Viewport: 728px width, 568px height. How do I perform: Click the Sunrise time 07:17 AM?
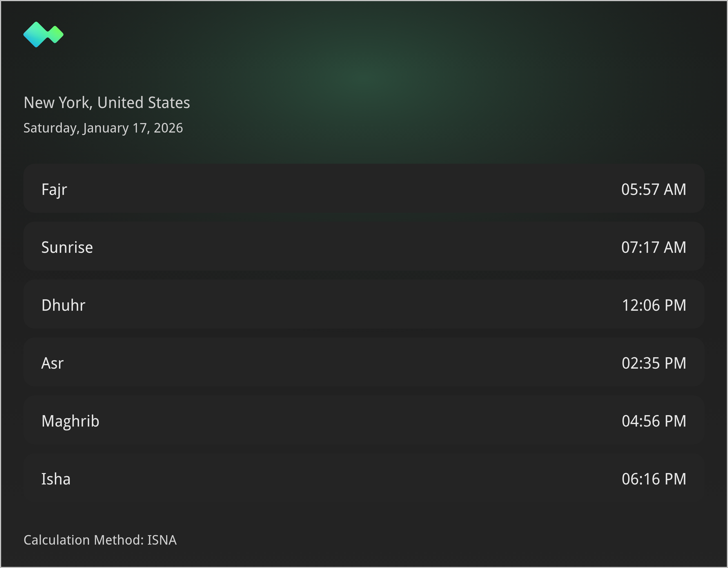[x=654, y=247]
